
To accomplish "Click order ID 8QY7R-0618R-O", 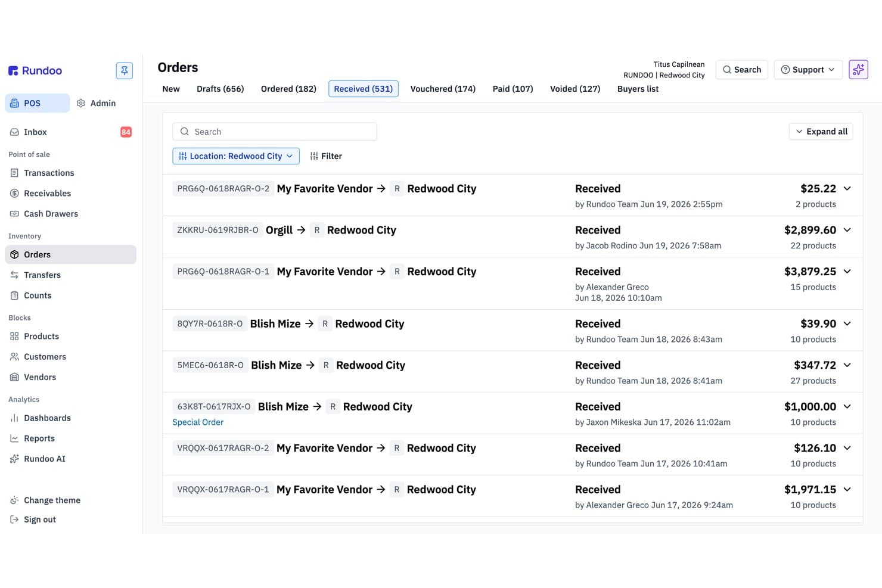I will [x=210, y=324].
